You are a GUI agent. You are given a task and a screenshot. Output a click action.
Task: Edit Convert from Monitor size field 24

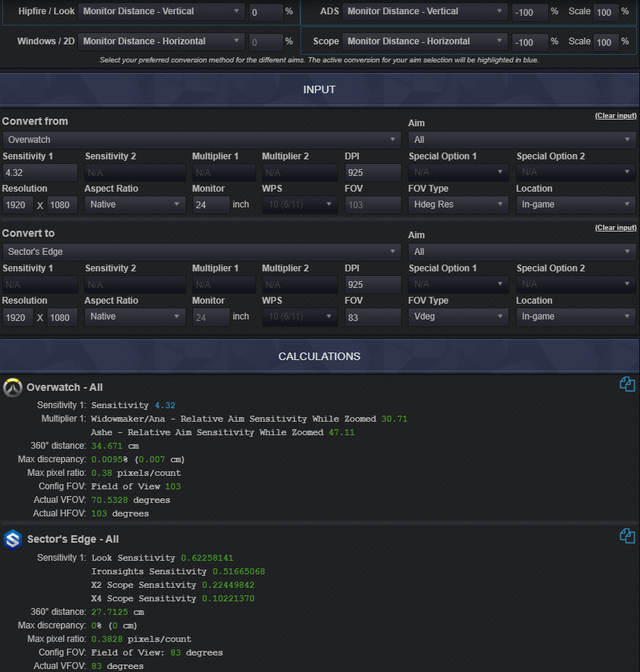pos(211,205)
